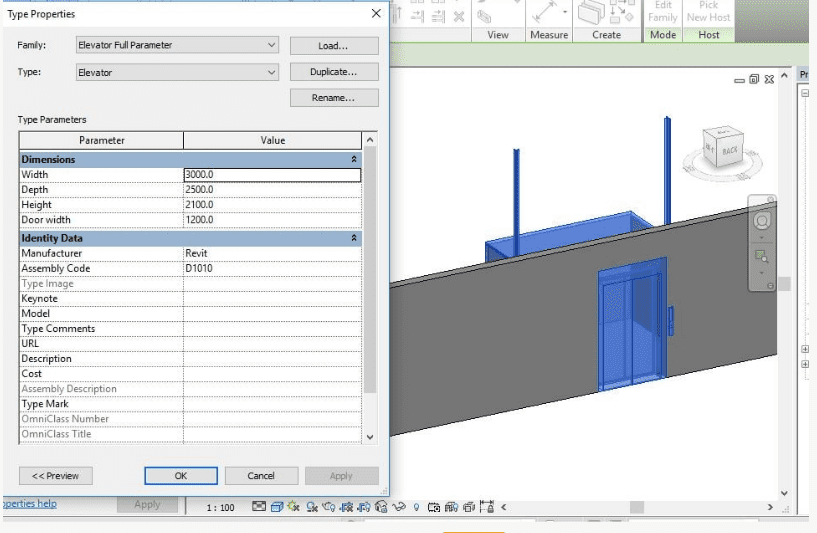Click the ViewCube BACK face
Screen dimensions: 817x533
click(x=728, y=150)
